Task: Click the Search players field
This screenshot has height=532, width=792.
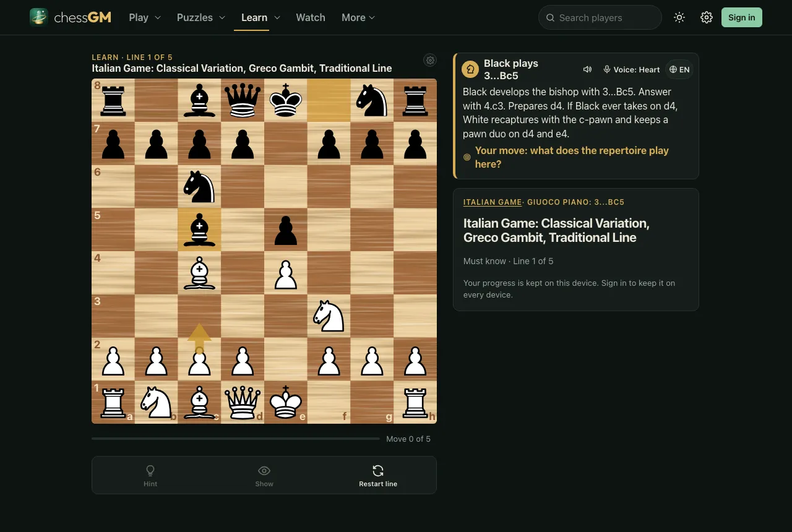Action: pyautogui.click(x=600, y=17)
